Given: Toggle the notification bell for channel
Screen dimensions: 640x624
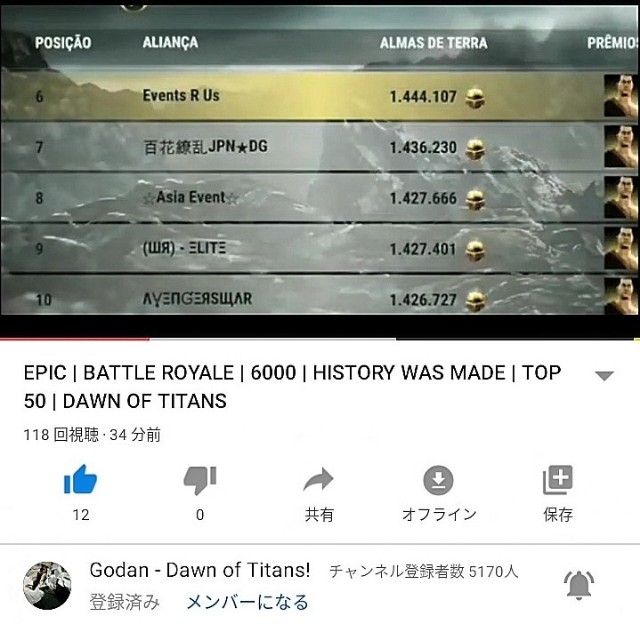Looking at the screenshot, I should 579,585.
